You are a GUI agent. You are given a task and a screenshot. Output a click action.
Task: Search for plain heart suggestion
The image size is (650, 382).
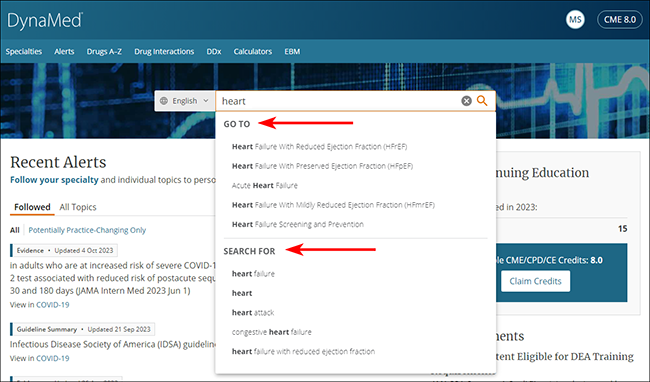point(242,293)
